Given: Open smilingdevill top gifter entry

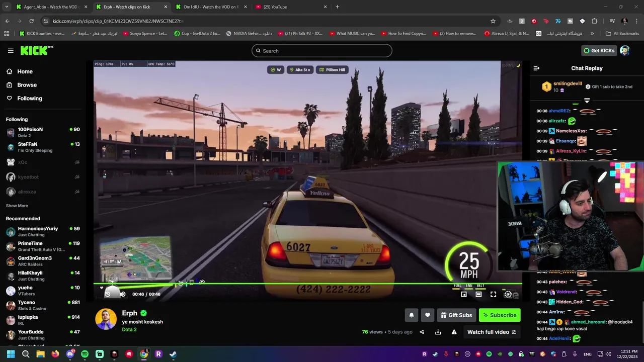Looking at the screenshot, I should pyautogui.click(x=567, y=86).
